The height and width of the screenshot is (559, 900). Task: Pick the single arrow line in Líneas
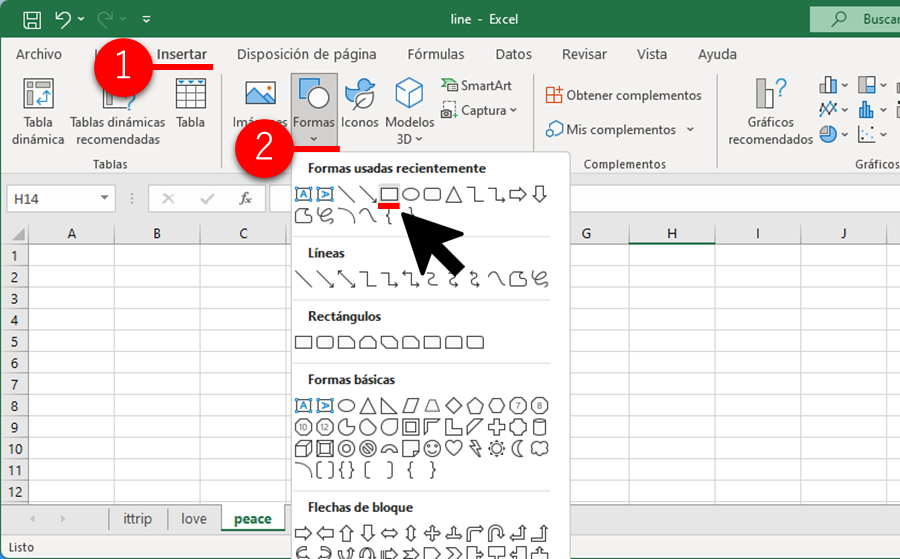click(x=325, y=279)
